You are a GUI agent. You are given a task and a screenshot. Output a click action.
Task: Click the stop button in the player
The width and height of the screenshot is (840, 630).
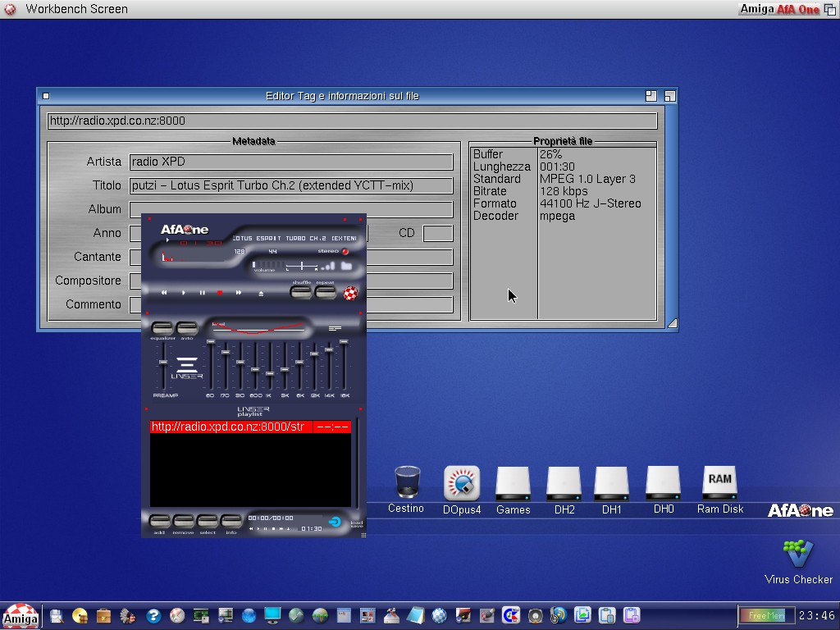tap(220, 293)
